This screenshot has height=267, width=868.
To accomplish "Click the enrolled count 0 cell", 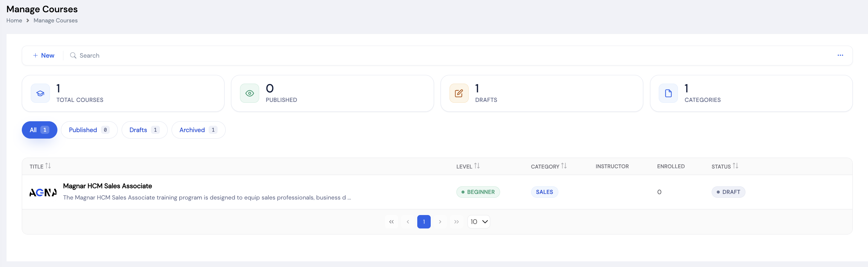I will click(x=659, y=192).
